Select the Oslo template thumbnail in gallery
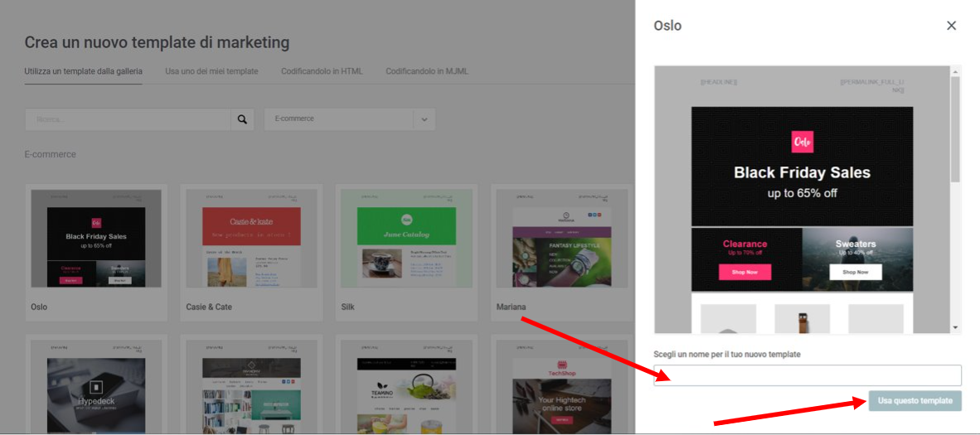Viewport: 980px width, 435px height. pos(96,238)
